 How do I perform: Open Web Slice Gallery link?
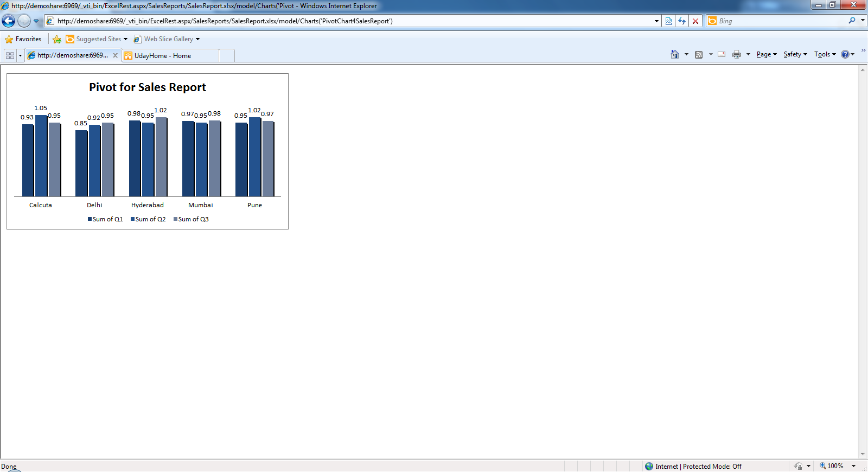(167, 39)
